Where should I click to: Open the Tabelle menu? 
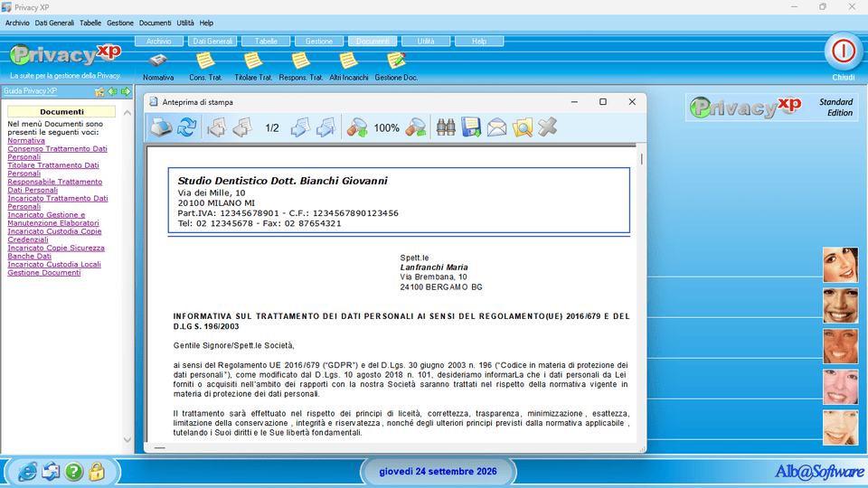[90, 23]
